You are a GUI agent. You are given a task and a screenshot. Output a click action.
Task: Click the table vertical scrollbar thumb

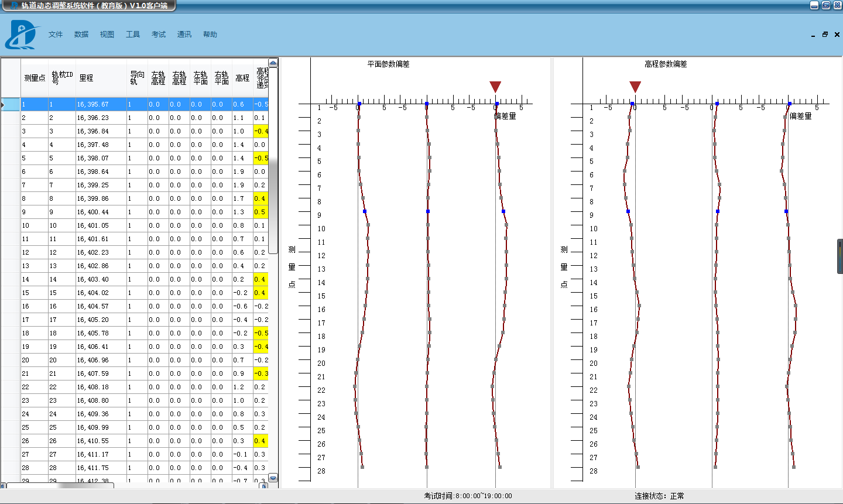tap(273, 160)
